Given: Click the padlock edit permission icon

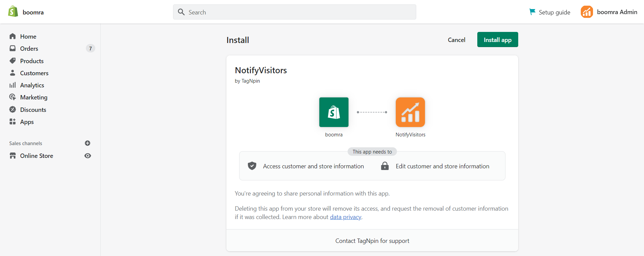Looking at the screenshot, I should click(385, 166).
